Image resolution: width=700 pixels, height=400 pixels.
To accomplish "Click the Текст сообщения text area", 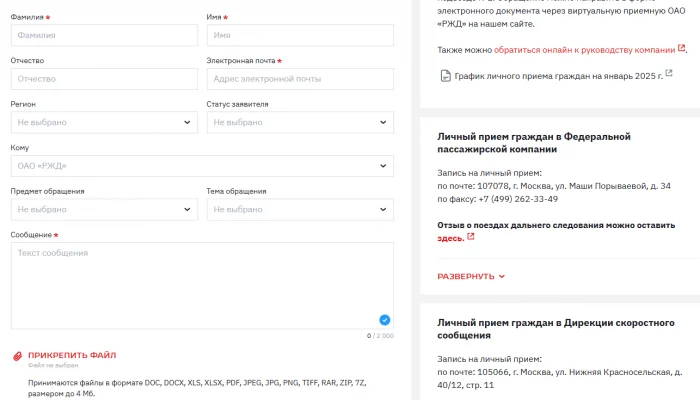I will [202, 285].
